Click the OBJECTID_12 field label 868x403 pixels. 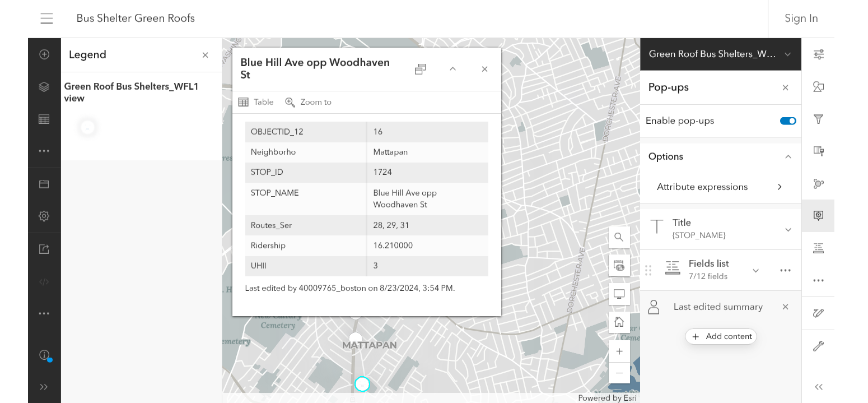[x=277, y=132]
